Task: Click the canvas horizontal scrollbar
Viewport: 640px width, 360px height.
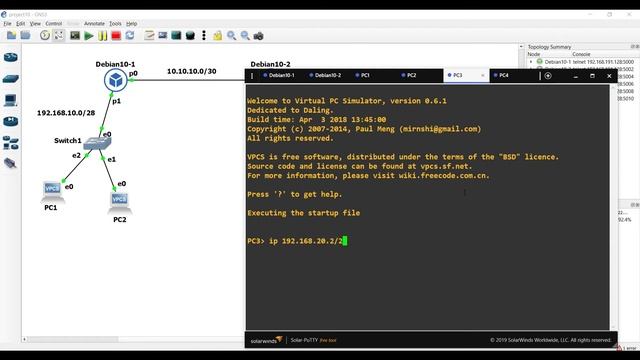Action: (x=73, y=339)
